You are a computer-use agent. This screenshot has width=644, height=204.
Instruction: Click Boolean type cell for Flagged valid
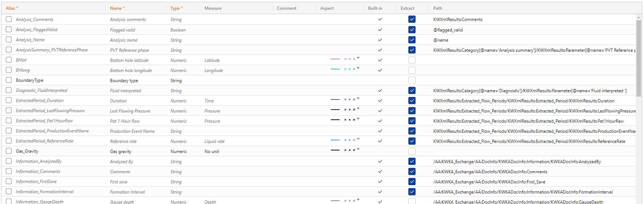178,30
